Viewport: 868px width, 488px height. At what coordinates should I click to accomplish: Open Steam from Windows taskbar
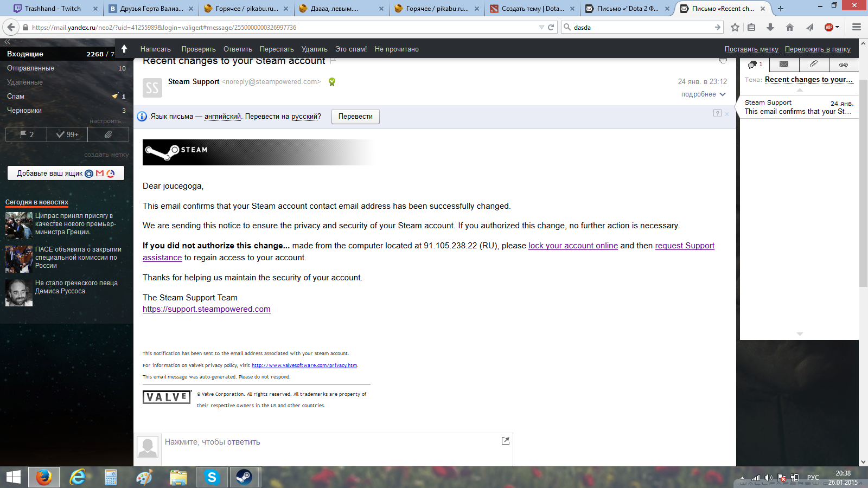[244, 477]
